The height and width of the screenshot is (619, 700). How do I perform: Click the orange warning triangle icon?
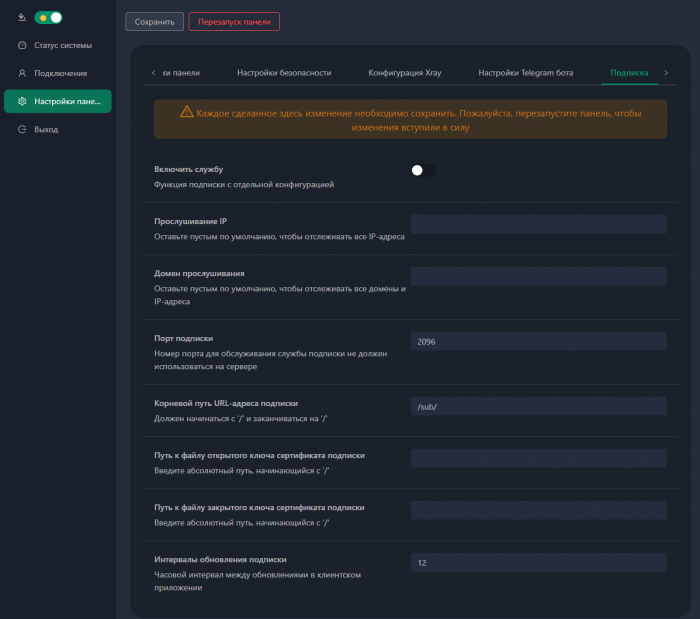click(x=186, y=112)
